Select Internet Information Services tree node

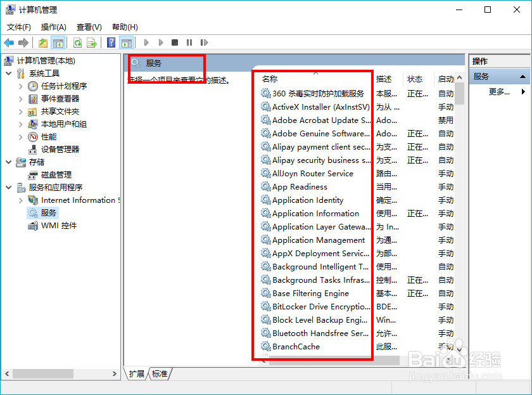(80, 200)
